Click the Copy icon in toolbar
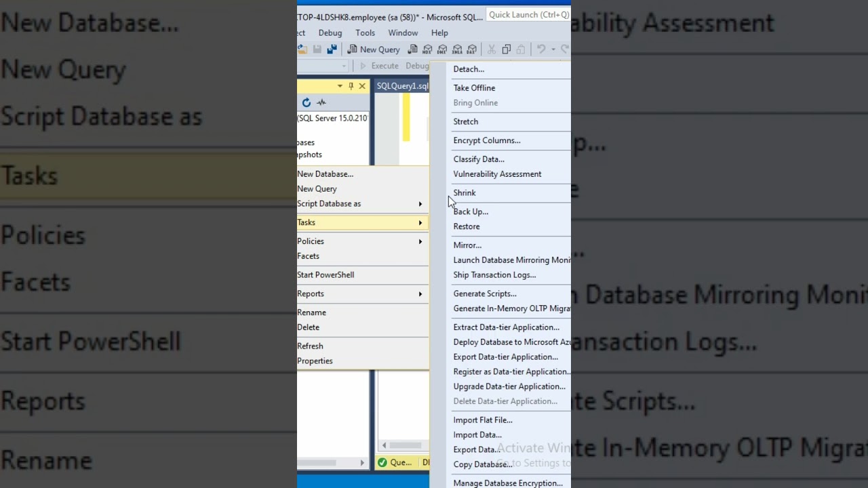The height and width of the screenshot is (488, 868). click(506, 49)
